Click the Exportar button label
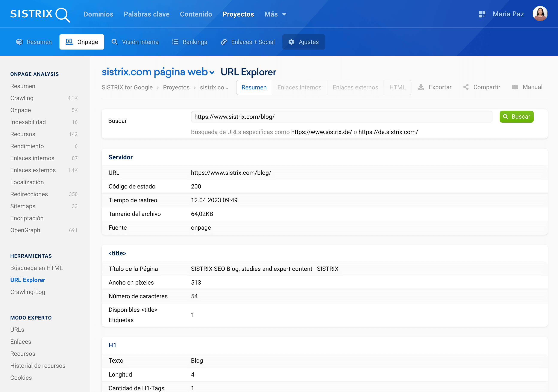 coord(440,87)
